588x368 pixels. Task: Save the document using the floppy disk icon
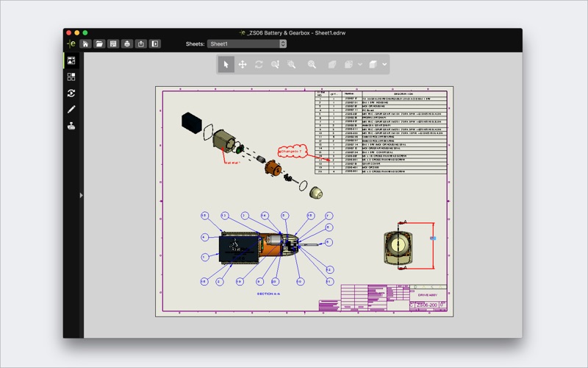click(113, 44)
